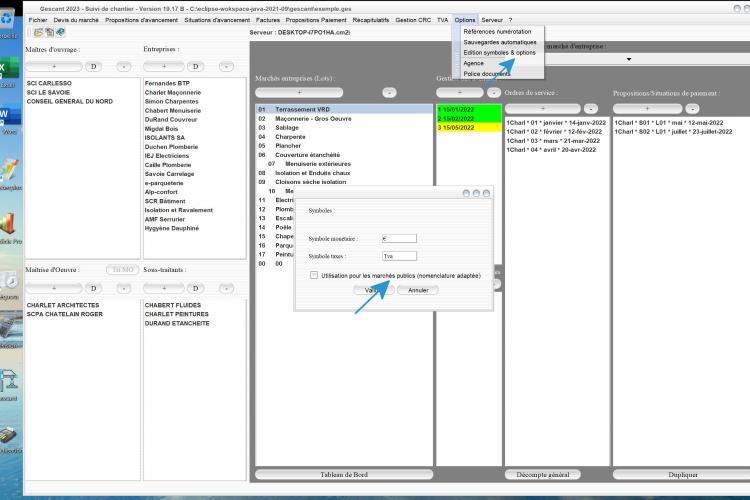Open the marché d'entreprise combo box
The width and height of the screenshot is (750, 500).
tap(647, 59)
